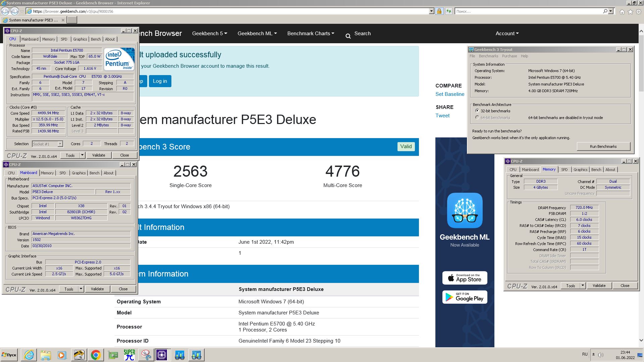Click the Tweet share link

click(442, 116)
